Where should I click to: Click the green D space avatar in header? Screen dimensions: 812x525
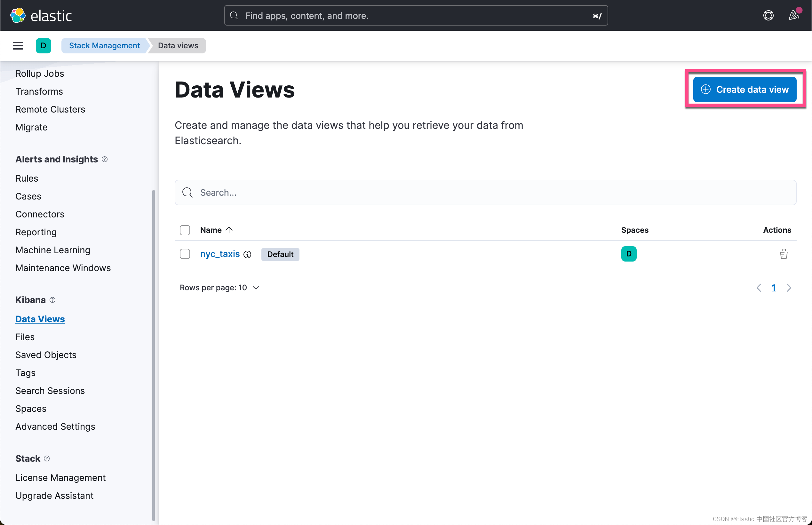(x=43, y=46)
